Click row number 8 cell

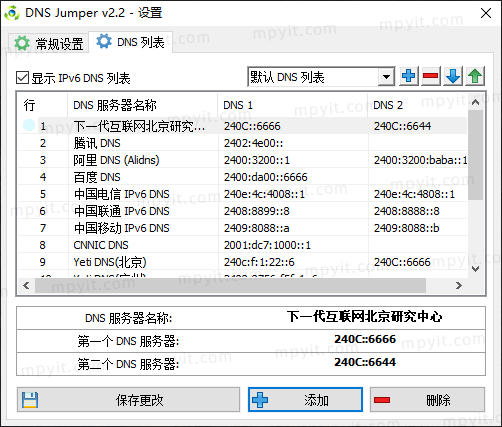click(43, 245)
